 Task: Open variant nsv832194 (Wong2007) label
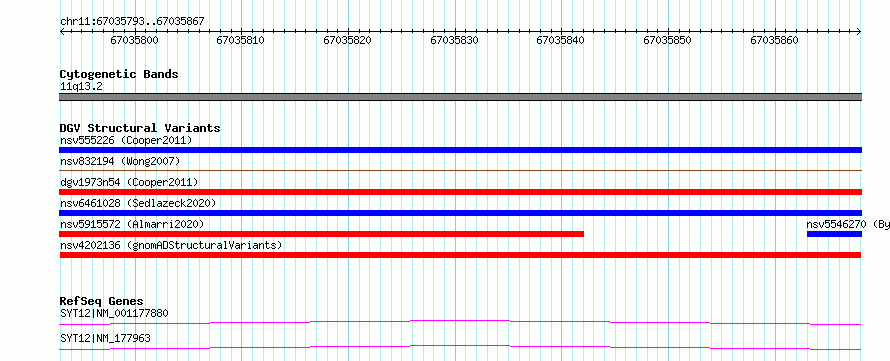pyautogui.click(x=120, y=161)
